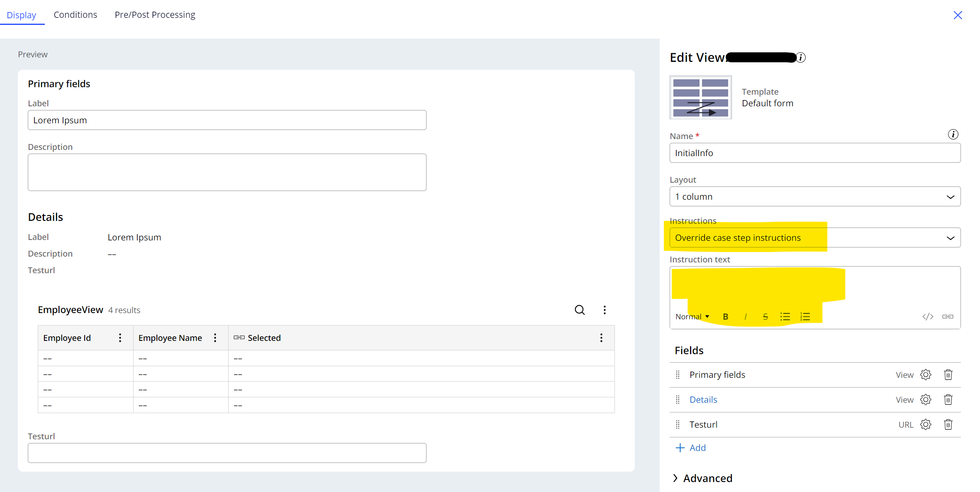
Task: Switch to the Conditions tab
Action: click(75, 14)
